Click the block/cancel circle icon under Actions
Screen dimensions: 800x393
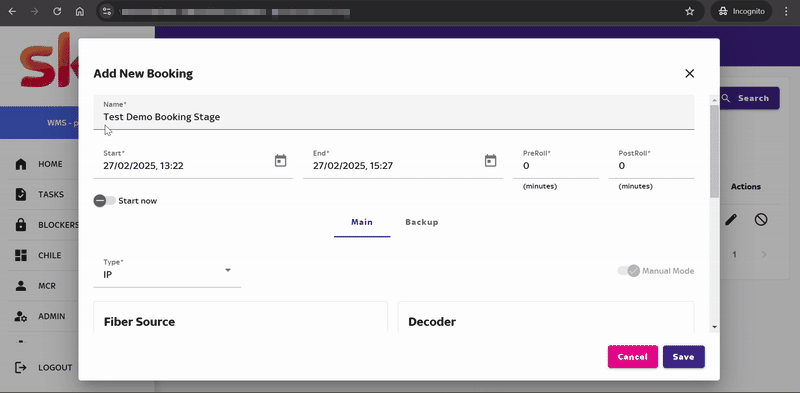pyautogui.click(x=761, y=220)
